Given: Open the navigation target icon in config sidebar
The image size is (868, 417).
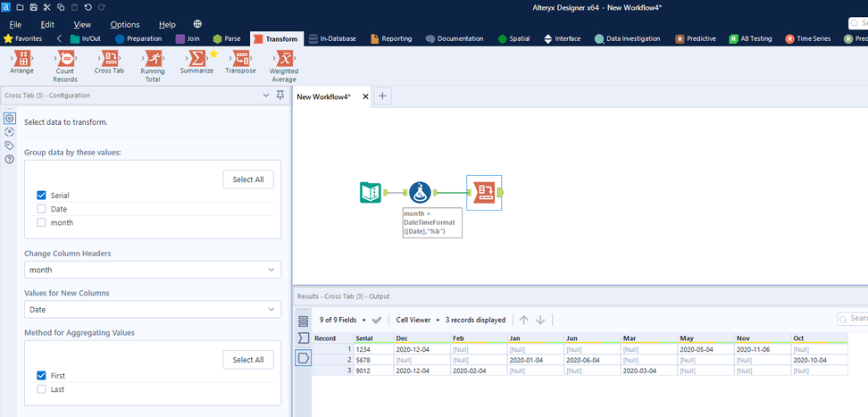Looking at the screenshot, I should pos(10,132).
